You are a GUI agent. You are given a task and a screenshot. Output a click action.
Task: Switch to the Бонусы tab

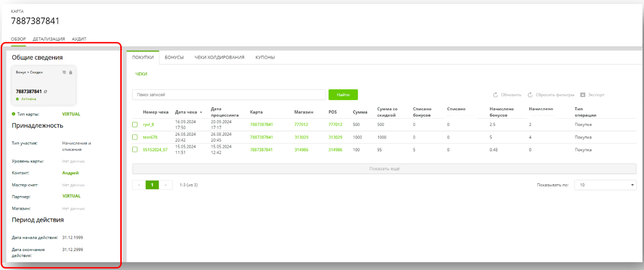174,57
